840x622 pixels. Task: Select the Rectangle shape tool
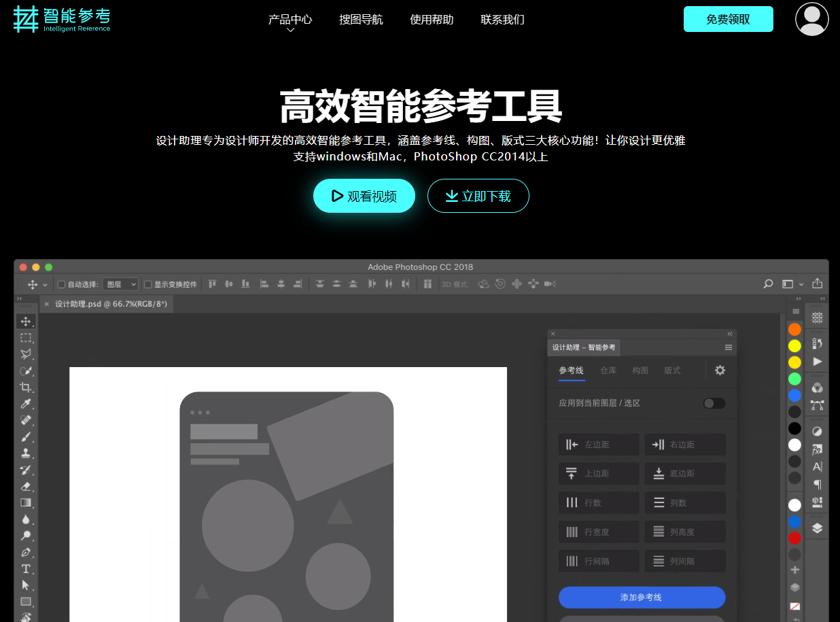click(26, 602)
